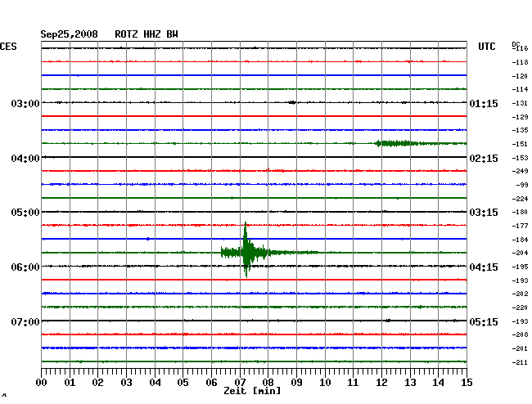
Task: Click the small green tremor near minute 12
Action: point(395,143)
